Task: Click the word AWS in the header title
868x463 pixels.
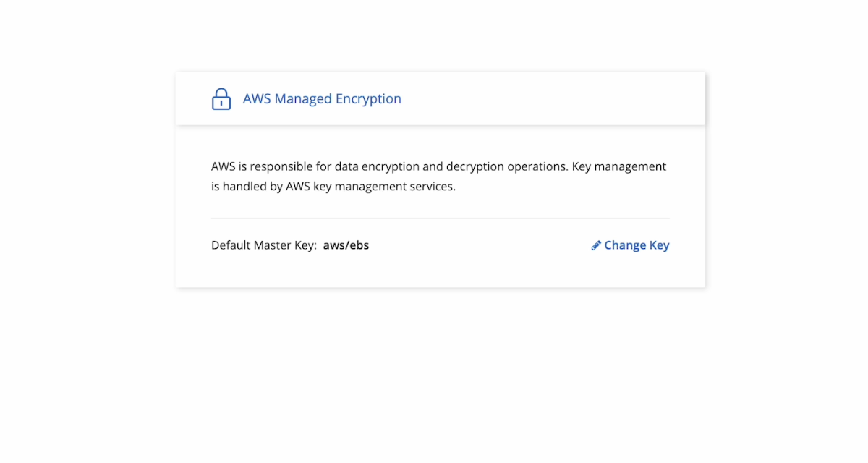Action: tap(256, 99)
